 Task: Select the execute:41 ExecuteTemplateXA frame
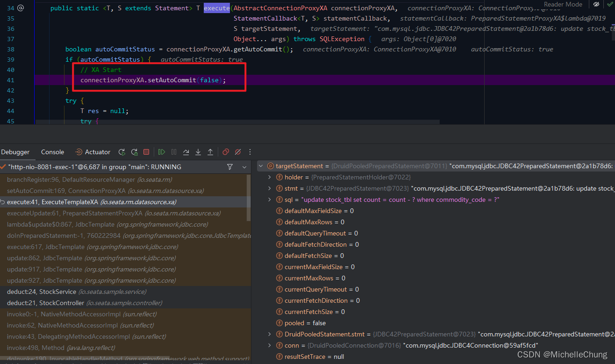click(123, 202)
